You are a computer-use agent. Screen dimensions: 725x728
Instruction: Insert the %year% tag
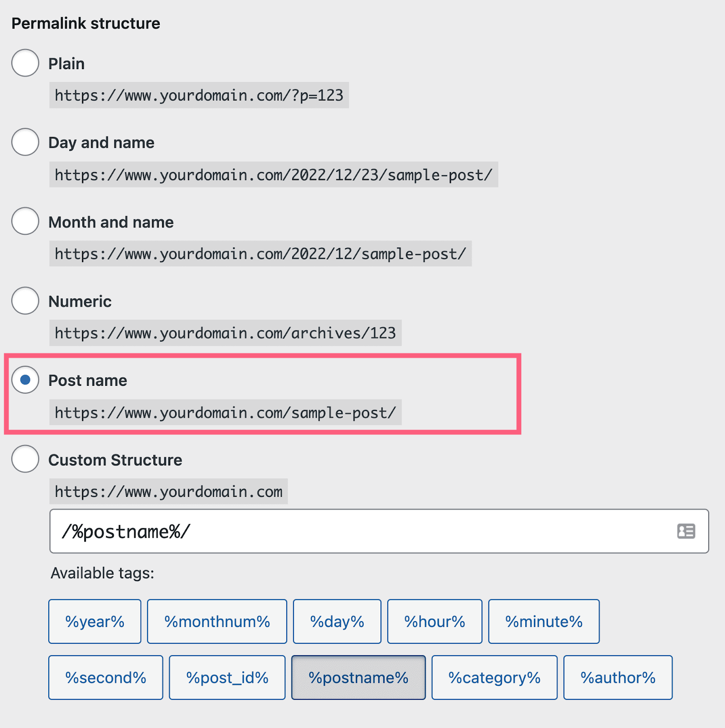pos(94,622)
